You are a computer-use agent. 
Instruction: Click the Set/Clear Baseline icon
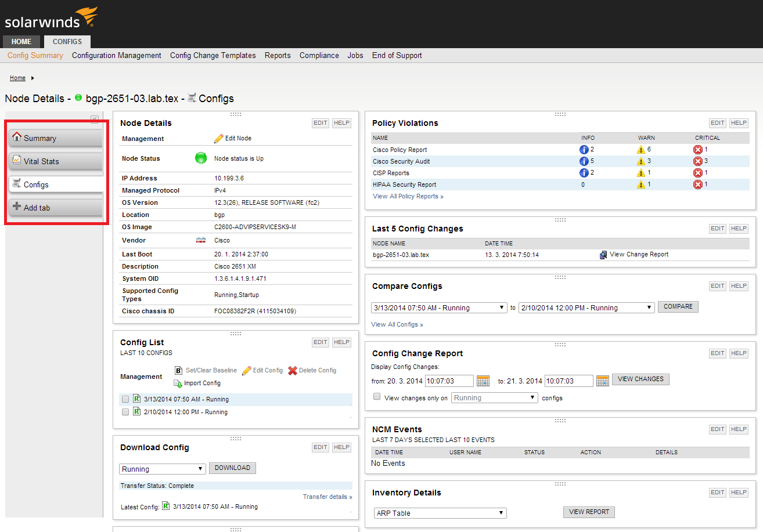tap(178, 370)
